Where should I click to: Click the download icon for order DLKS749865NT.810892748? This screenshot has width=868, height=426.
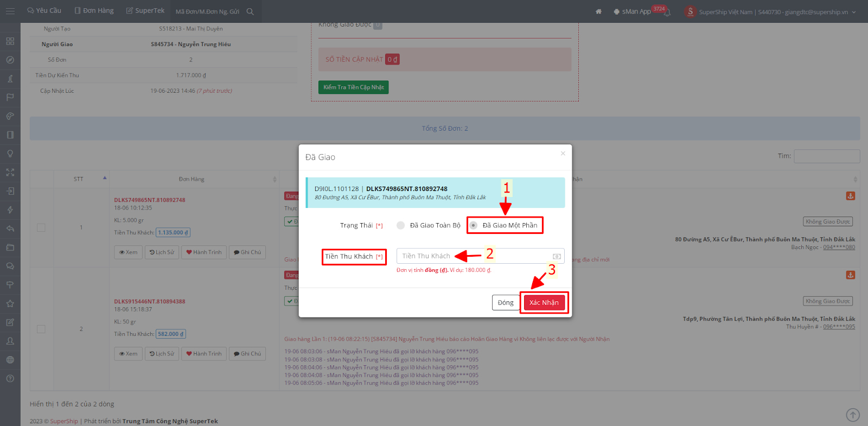click(850, 196)
